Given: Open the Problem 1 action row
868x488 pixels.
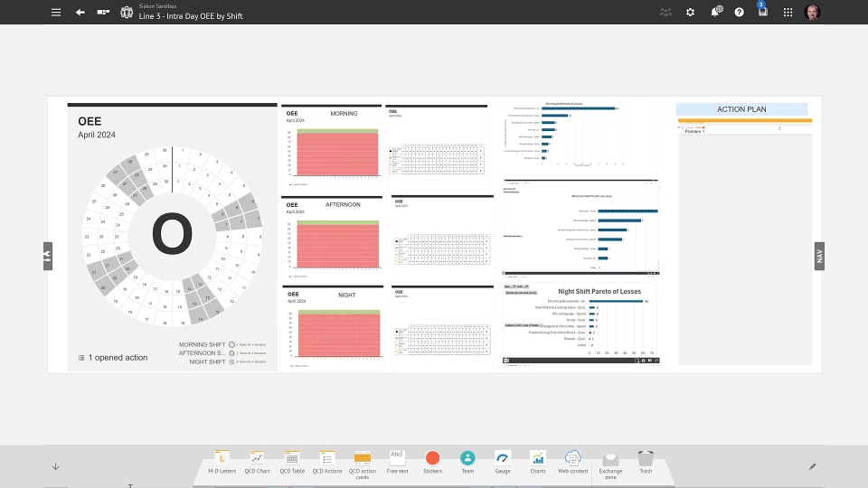Looking at the screenshot, I should click(x=744, y=129).
